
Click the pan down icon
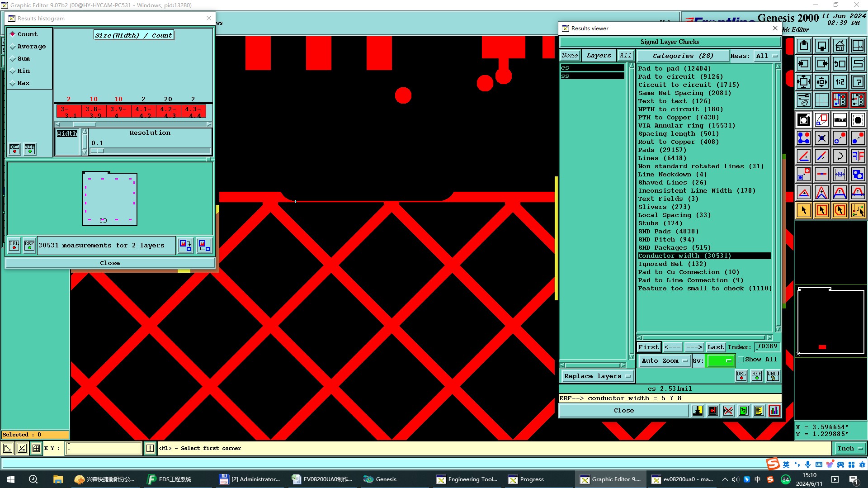[x=822, y=46]
